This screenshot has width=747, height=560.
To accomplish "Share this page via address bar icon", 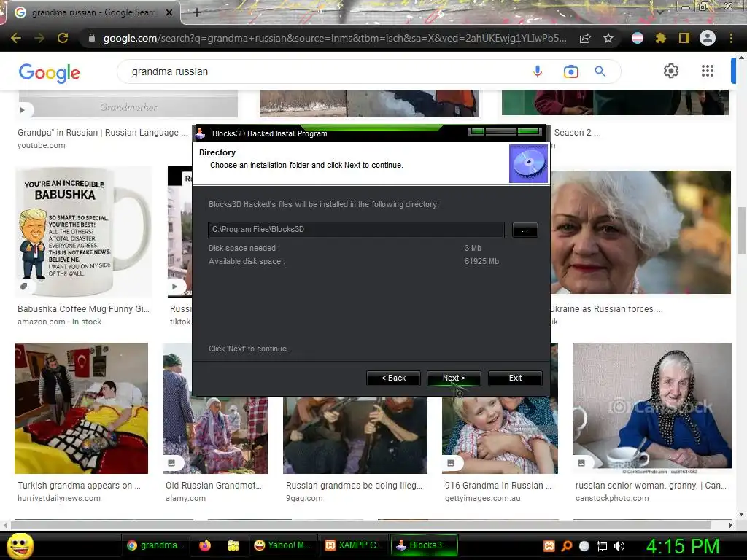I will 585,38.
